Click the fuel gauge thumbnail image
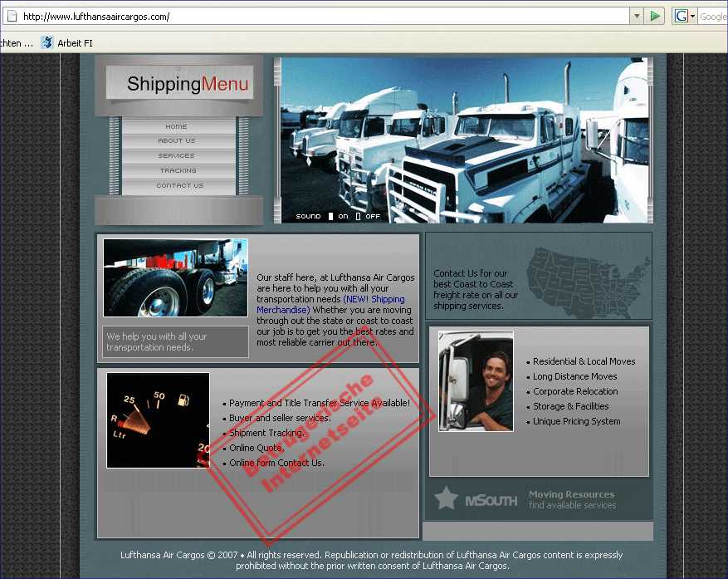Image resolution: width=728 pixels, height=579 pixels. click(x=158, y=420)
